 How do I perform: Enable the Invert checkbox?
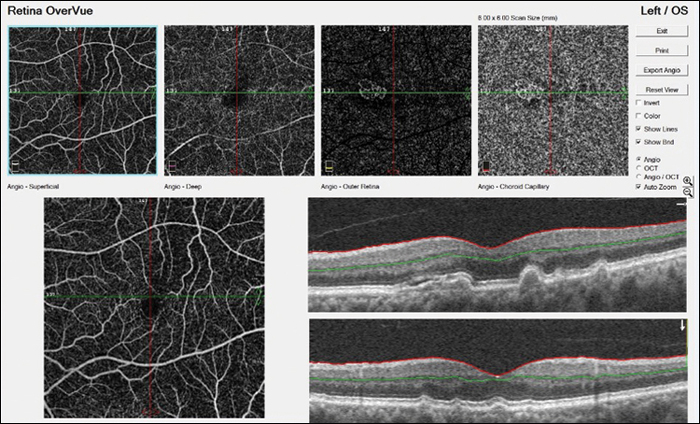(638, 103)
